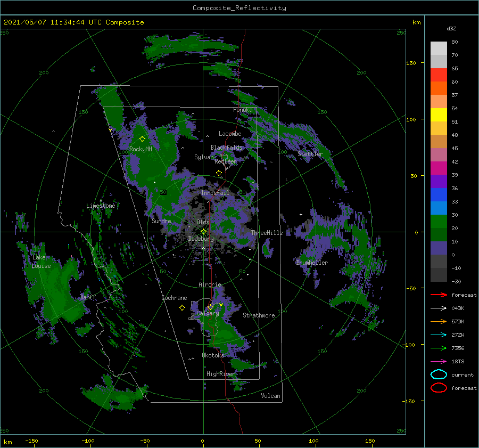479x448 pixels.
Task: Select the 54 dBZ yellow swatch
Action: point(439,115)
